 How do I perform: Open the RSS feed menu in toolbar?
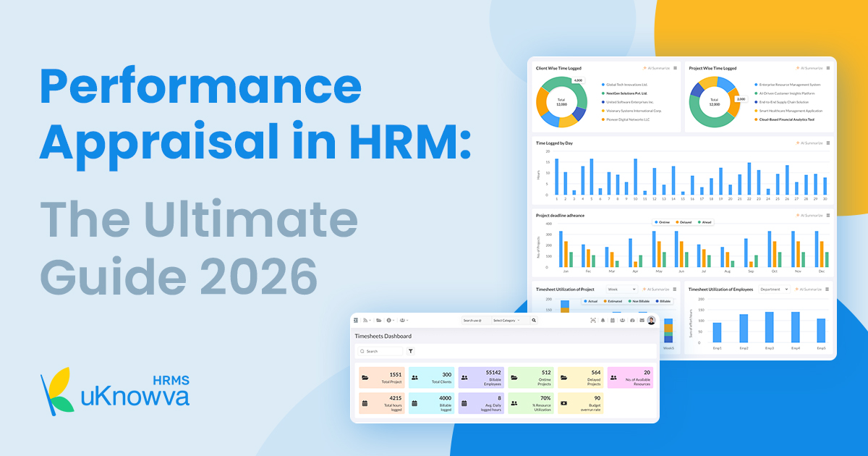point(367,320)
